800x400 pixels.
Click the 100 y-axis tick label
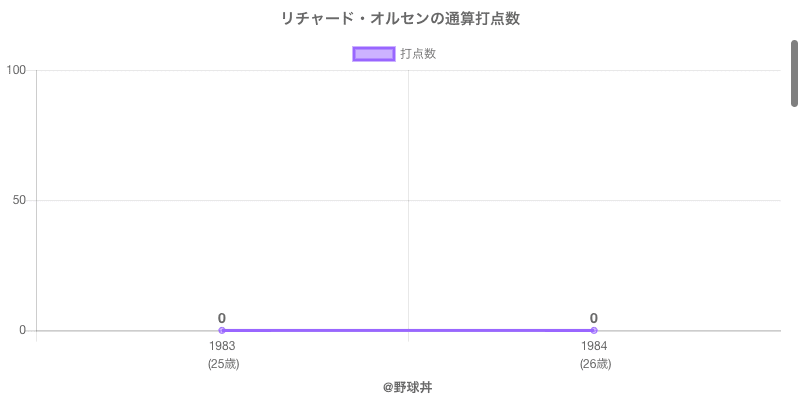16,70
